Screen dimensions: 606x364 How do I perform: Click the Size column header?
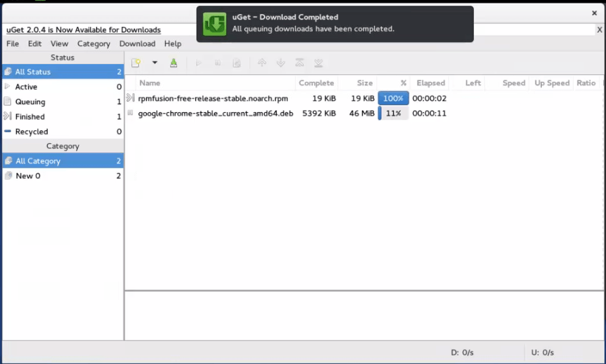click(357, 83)
